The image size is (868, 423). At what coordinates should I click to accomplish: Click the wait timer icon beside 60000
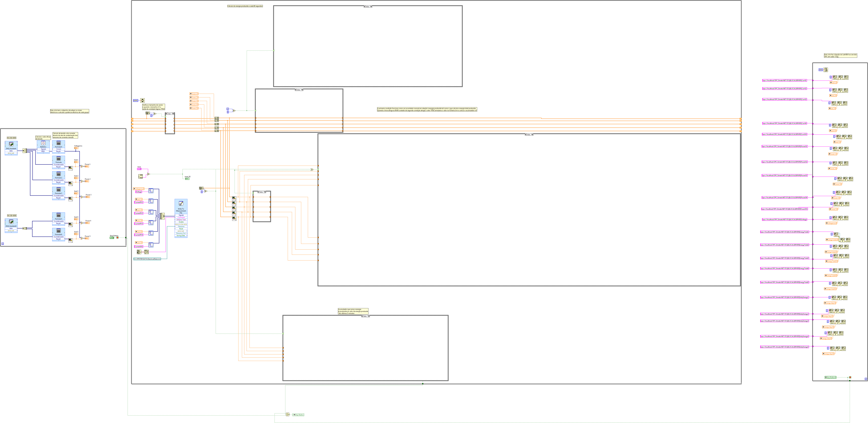point(143,100)
